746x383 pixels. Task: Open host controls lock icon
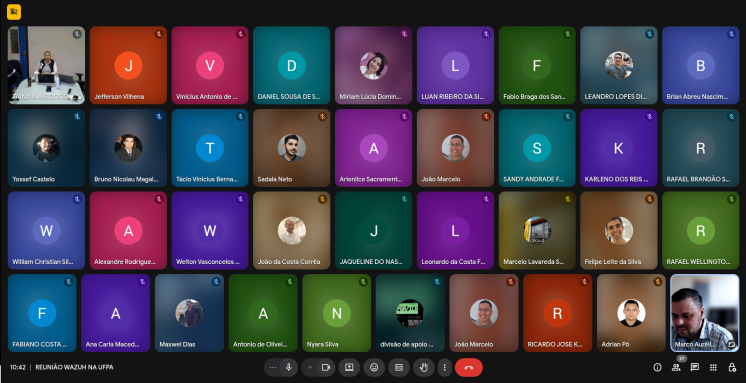(x=732, y=367)
